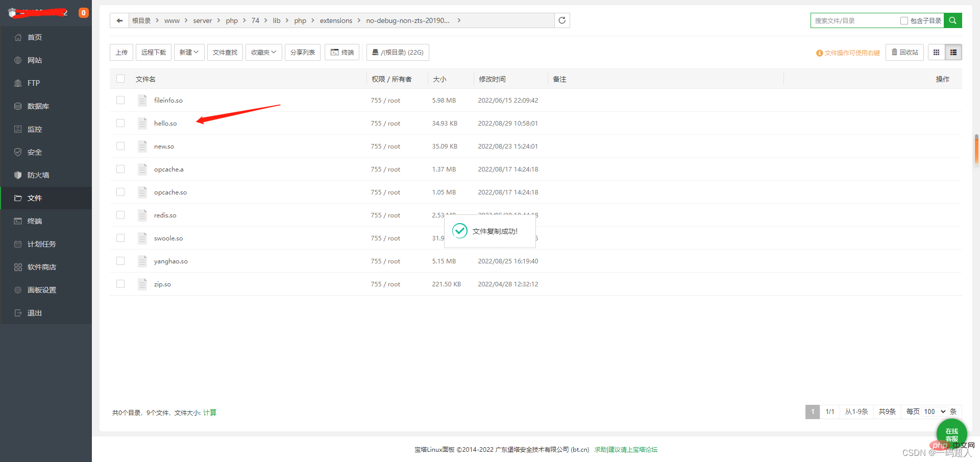The height and width of the screenshot is (462, 980).
Task: Click the opcache.so file icon
Action: (142, 192)
